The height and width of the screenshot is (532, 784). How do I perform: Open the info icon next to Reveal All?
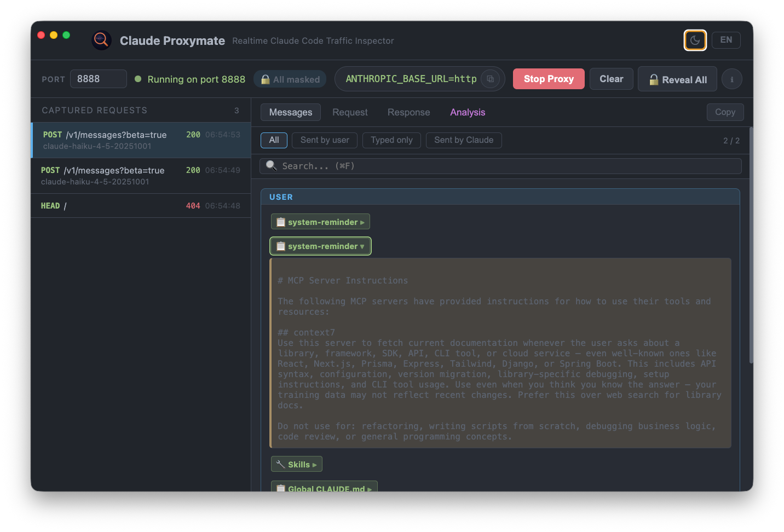point(732,79)
